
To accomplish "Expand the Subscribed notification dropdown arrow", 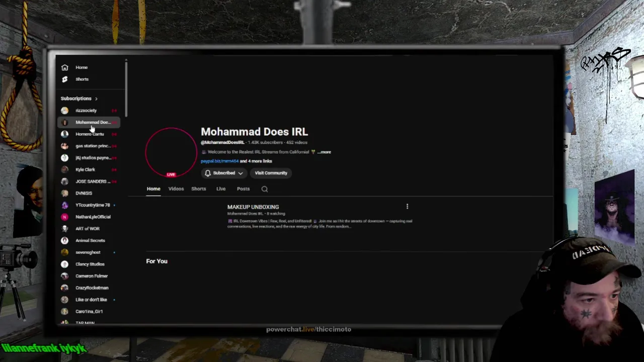I will tap(240, 173).
